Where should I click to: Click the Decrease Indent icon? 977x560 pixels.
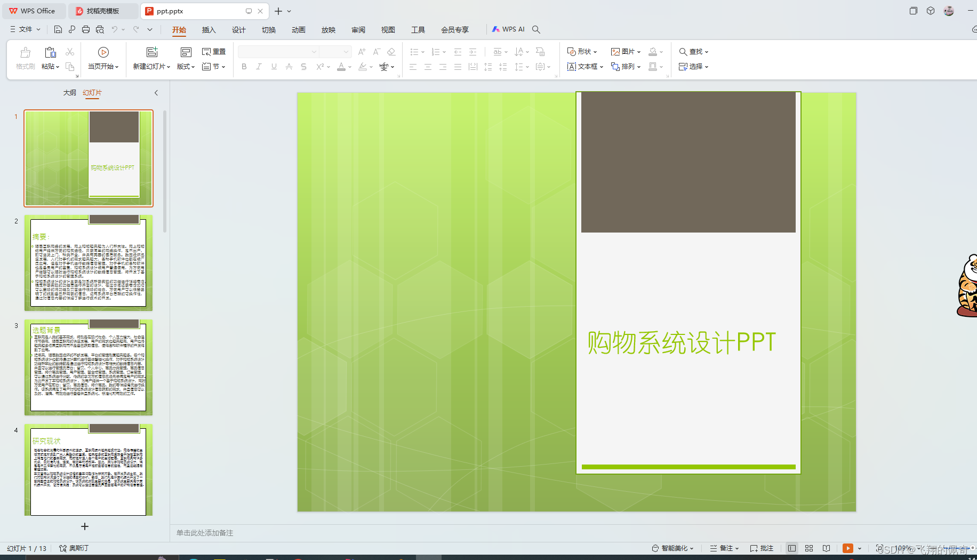tap(458, 52)
